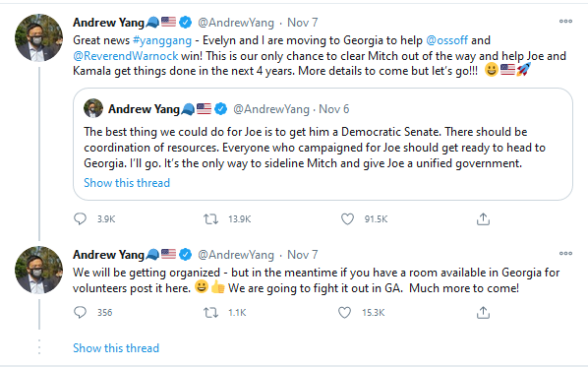Open the #yanggang hashtag
This screenshot has width=588, height=367.
pyautogui.click(x=162, y=40)
